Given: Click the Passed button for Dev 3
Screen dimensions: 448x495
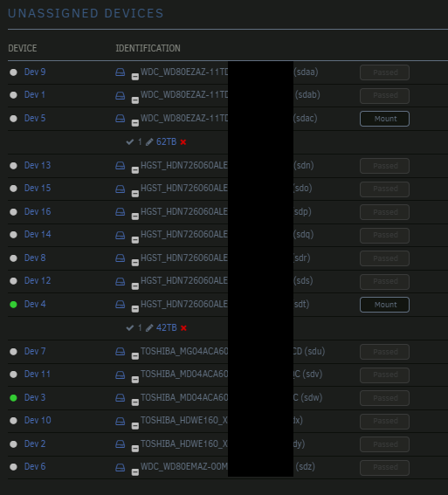Looking at the screenshot, I should pyautogui.click(x=384, y=398).
